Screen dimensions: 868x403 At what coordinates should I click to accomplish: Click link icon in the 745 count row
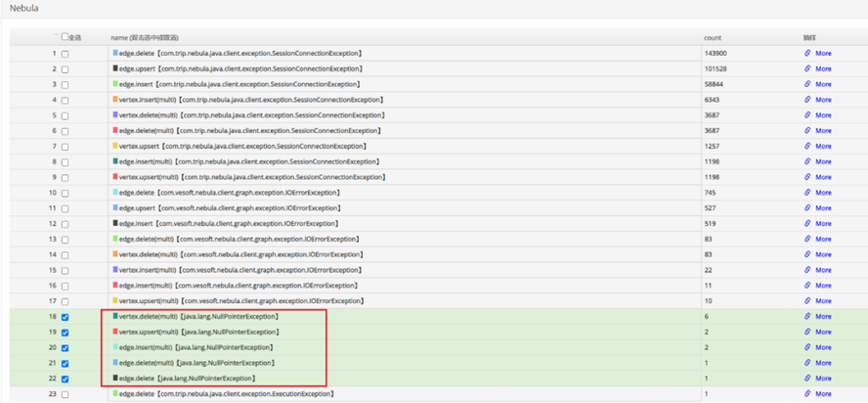click(807, 193)
